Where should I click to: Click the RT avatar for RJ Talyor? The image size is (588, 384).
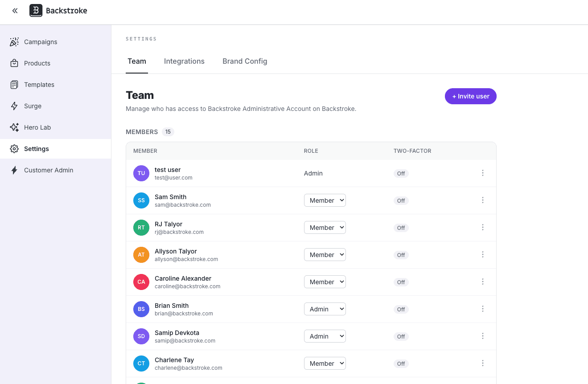141,228
